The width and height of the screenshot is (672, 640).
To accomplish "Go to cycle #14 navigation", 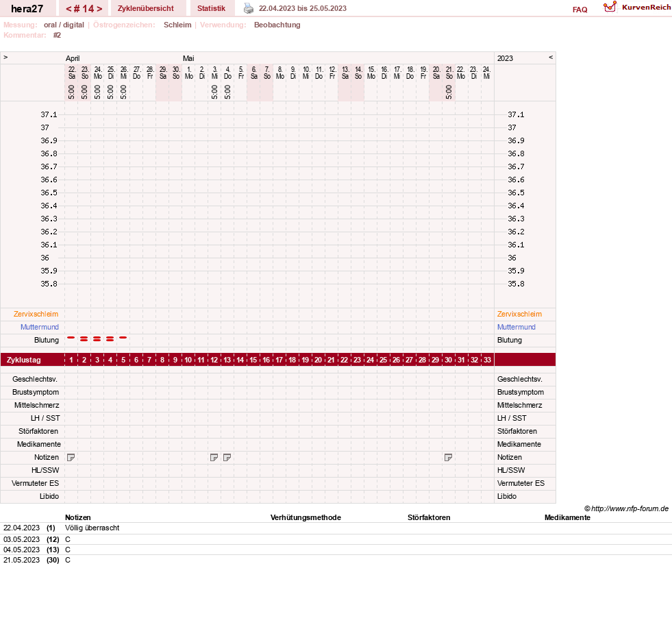I will 84,9.
